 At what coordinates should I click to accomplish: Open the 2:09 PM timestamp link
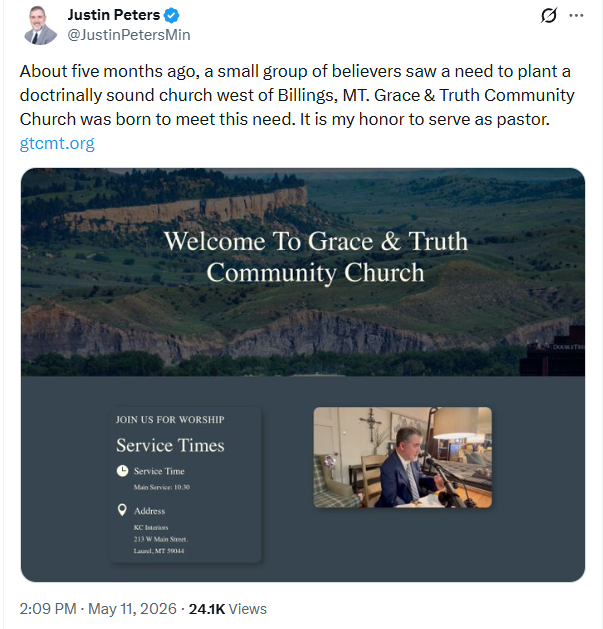[48, 609]
